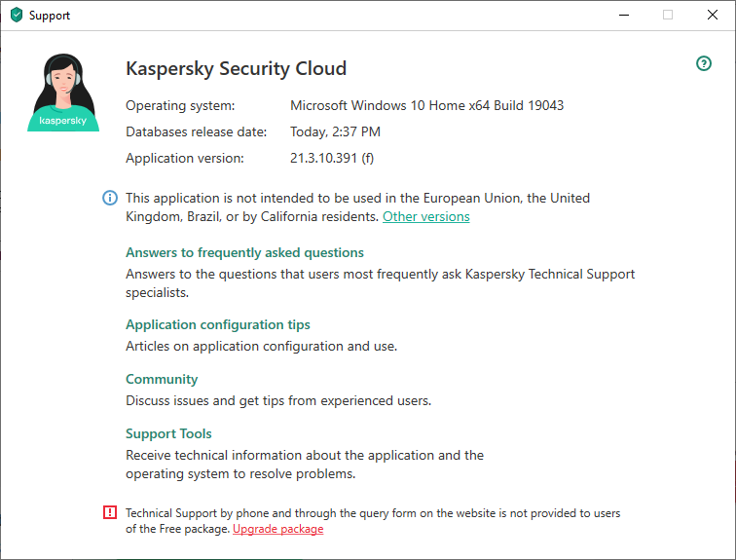
Task: Click the Support title bar text
Action: click(x=50, y=16)
